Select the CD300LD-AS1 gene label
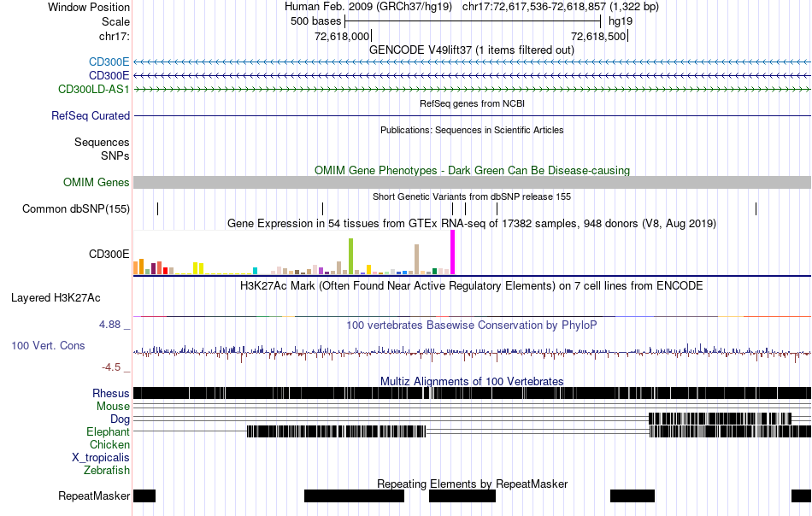812x516 pixels. coord(94,89)
